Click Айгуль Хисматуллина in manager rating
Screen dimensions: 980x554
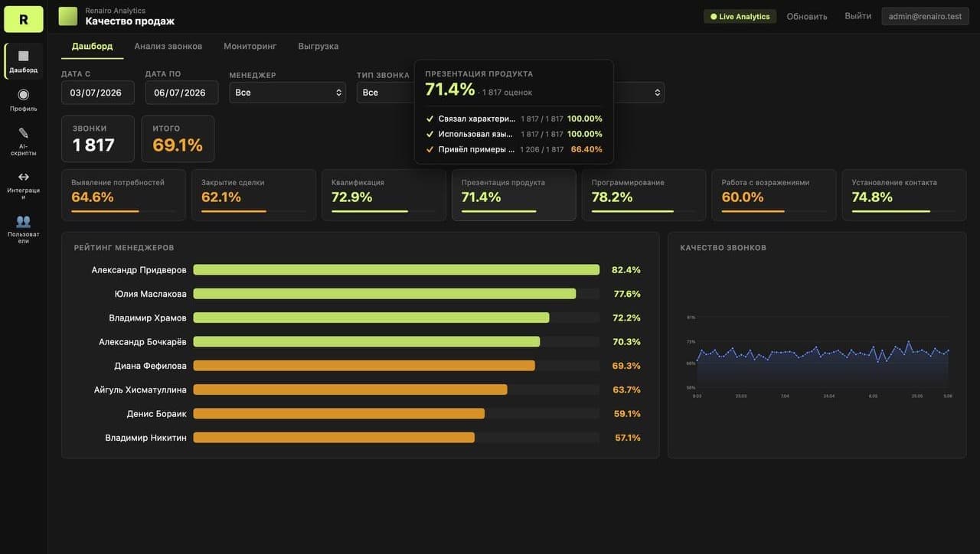tap(140, 389)
